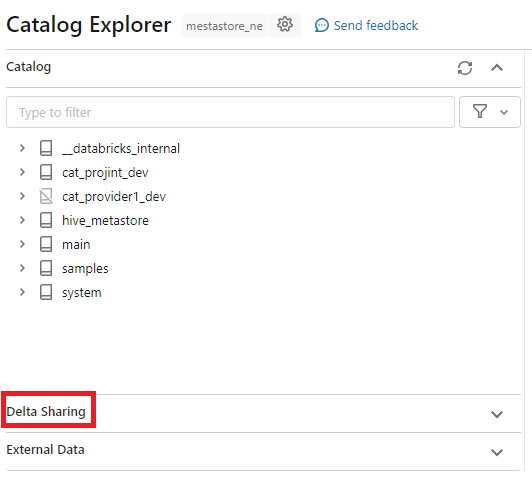Expand the cat_projint_dev catalog node
The image size is (532, 478).
tap(22, 172)
